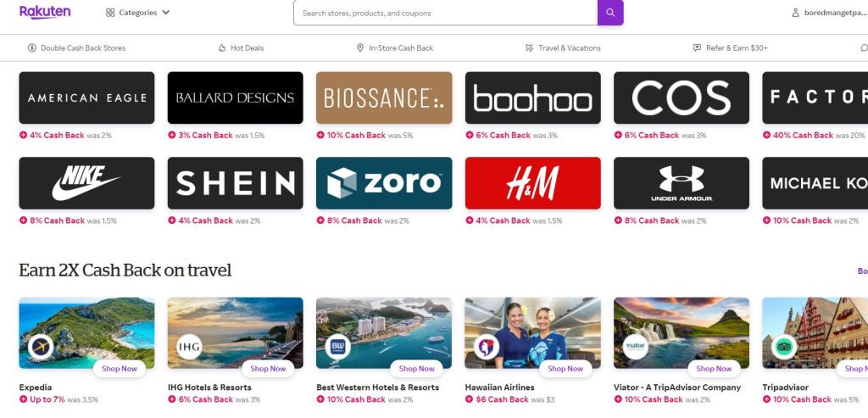This screenshot has height=418, width=868.
Task: Click the In-Store Cash Back pin icon
Action: (x=360, y=48)
